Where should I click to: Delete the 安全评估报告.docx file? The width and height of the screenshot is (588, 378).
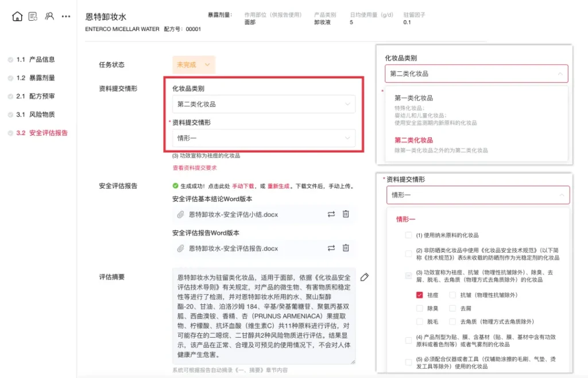346,248
